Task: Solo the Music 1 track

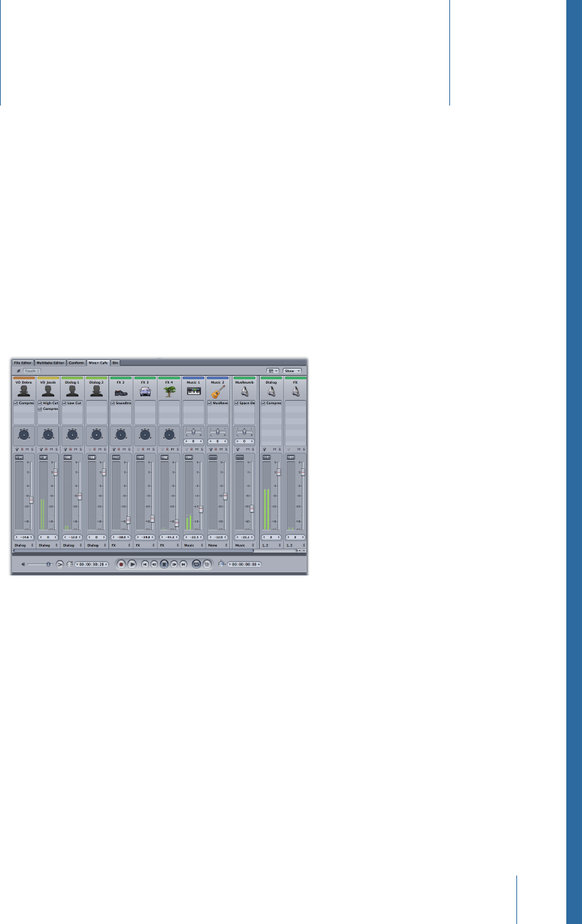Action: [202, 449]
